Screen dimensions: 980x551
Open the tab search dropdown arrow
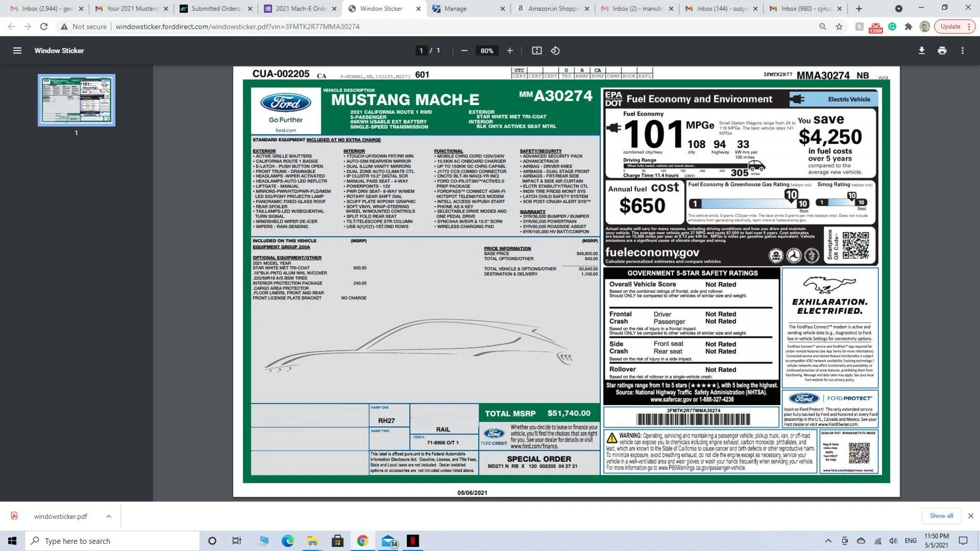pyautogui.click(x=899, y=8)
